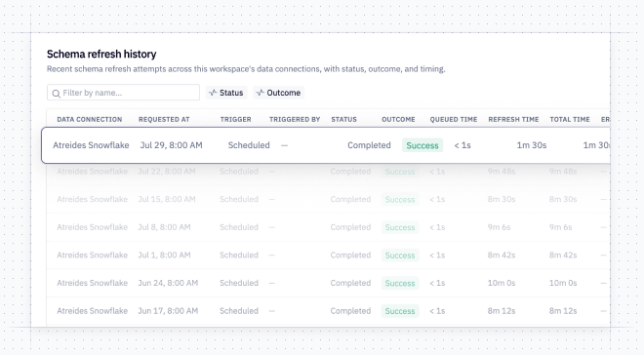The width and height of the screenshot is (644, 355).
Task: Sort by Requested At column header
Action: pyautogui.click(x=164, y=119)
